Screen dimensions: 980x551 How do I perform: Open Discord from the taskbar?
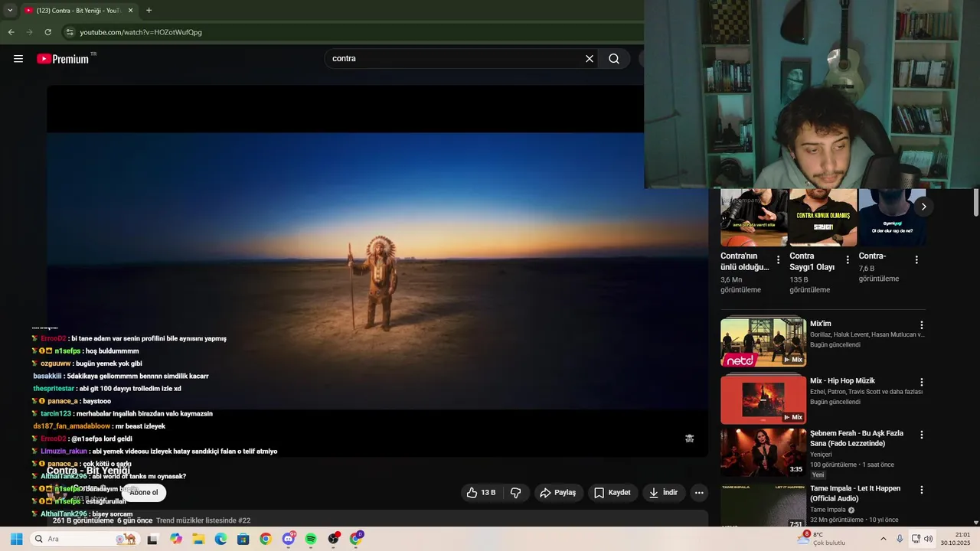pyautogui.click(x=289, y=539)
